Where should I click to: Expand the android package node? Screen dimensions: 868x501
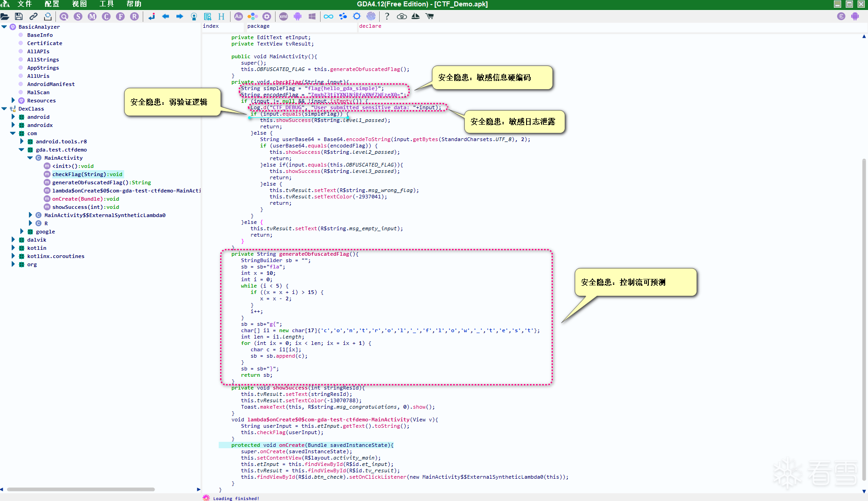pyautogui.click(x=13, y=117)
